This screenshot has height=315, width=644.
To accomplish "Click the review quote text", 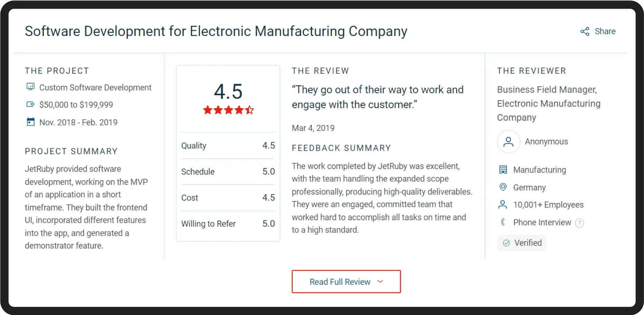I will click(x=377, y=97).
